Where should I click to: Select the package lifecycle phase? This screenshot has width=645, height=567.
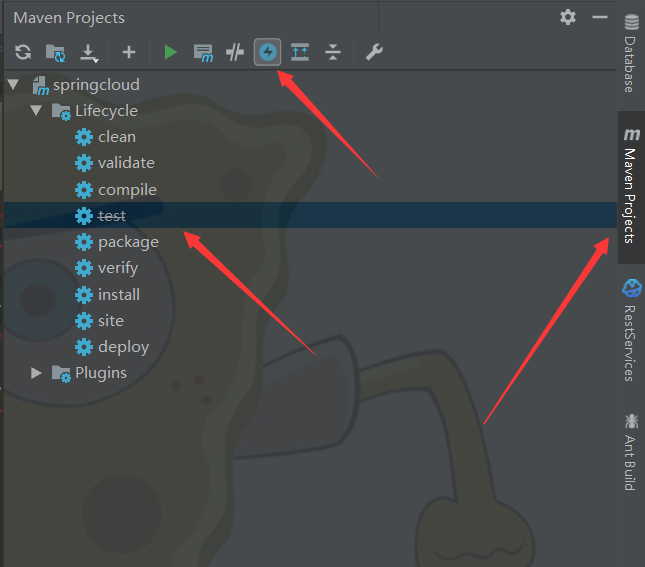click(x=128, y=242)
